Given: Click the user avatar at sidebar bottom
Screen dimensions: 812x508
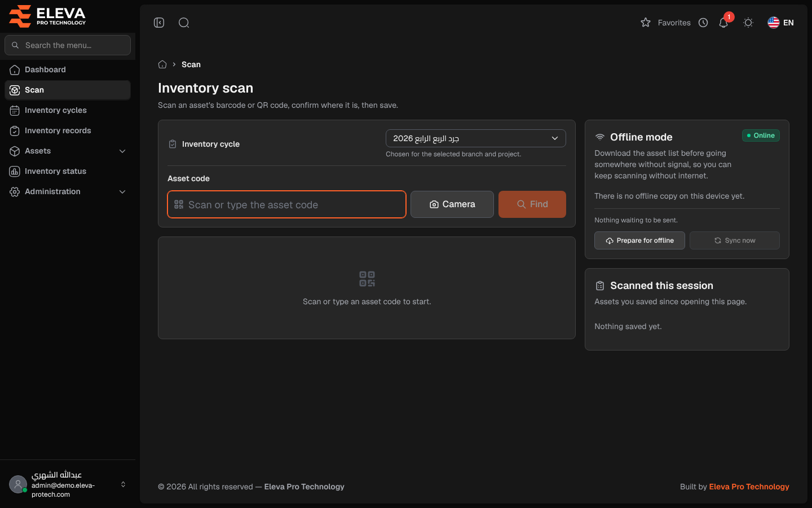Looking at the screenshot, I should point(18,484).
